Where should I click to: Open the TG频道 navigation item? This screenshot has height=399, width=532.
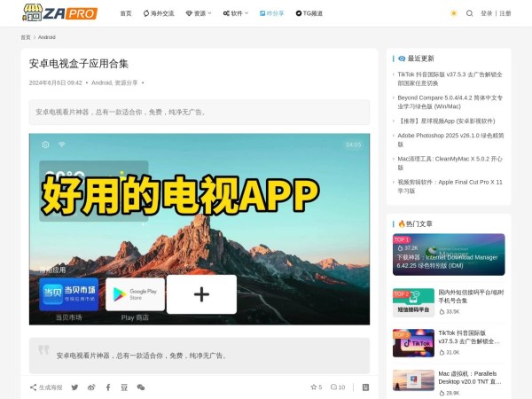(x=309, y=13)
